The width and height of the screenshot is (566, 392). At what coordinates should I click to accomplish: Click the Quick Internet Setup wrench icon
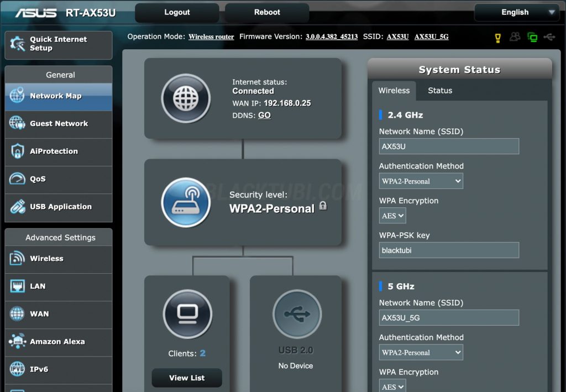point(18,44)
